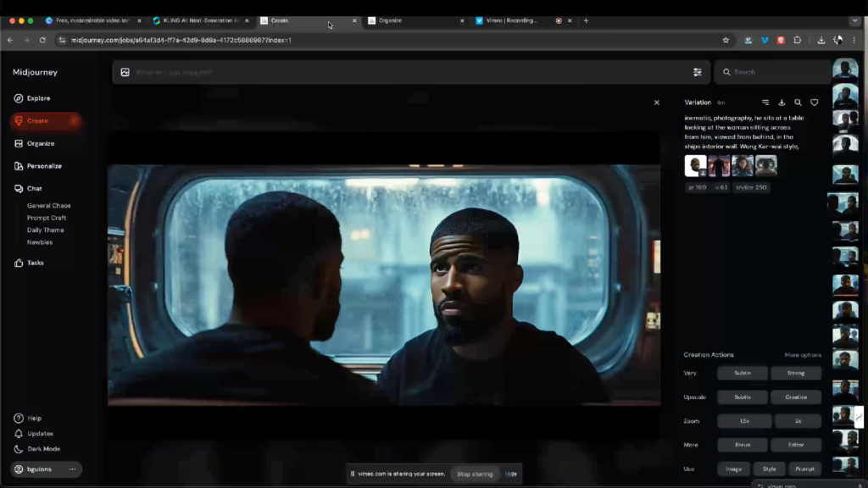Open the Explore page from the sidebar
Screen dimensions: 868x488
38,98
